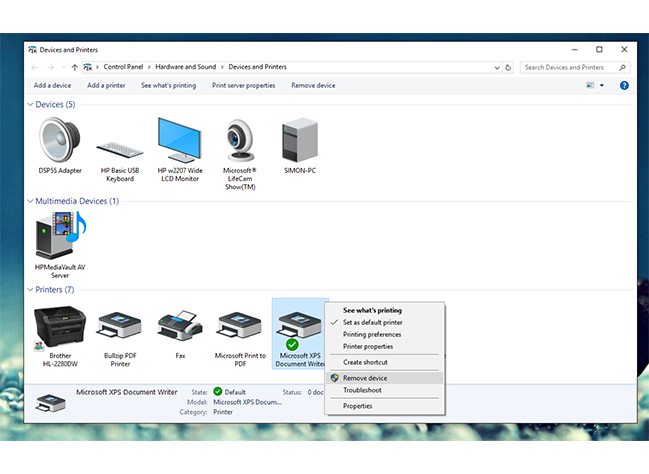The height and width of the screenshot is (474, 649).
Task: Open the Help question mark icon
Action: (624, 85)
